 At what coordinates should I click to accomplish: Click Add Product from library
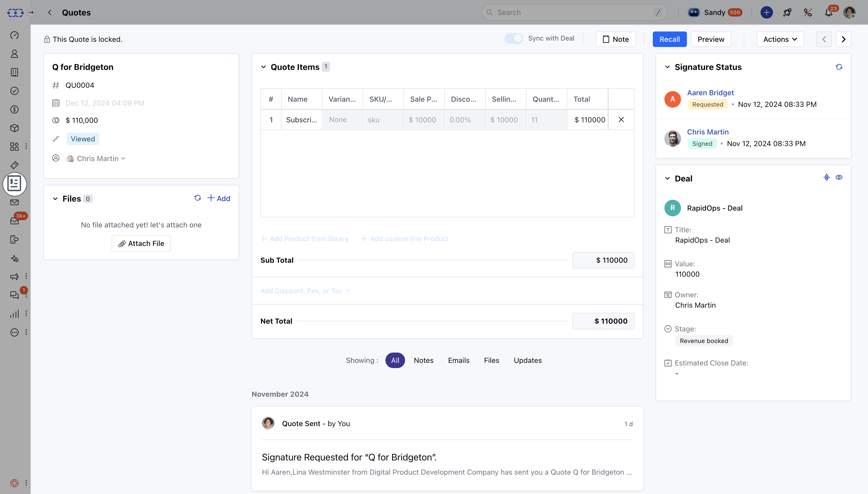coord(305,239)
